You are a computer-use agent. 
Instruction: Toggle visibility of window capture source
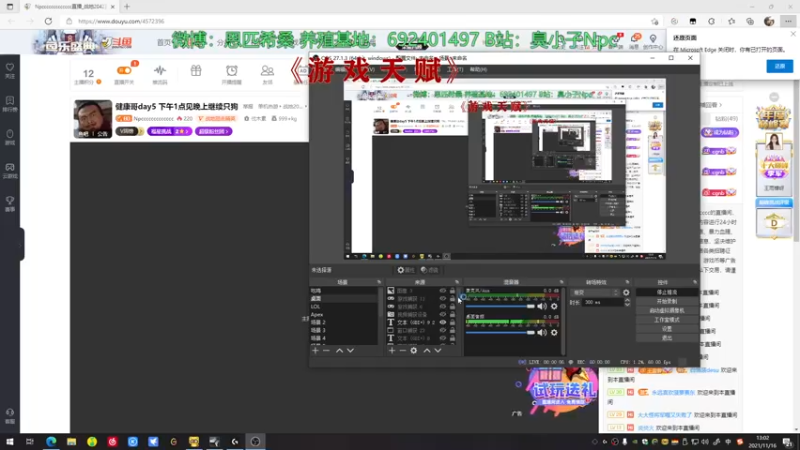click(x=442, y=331)
